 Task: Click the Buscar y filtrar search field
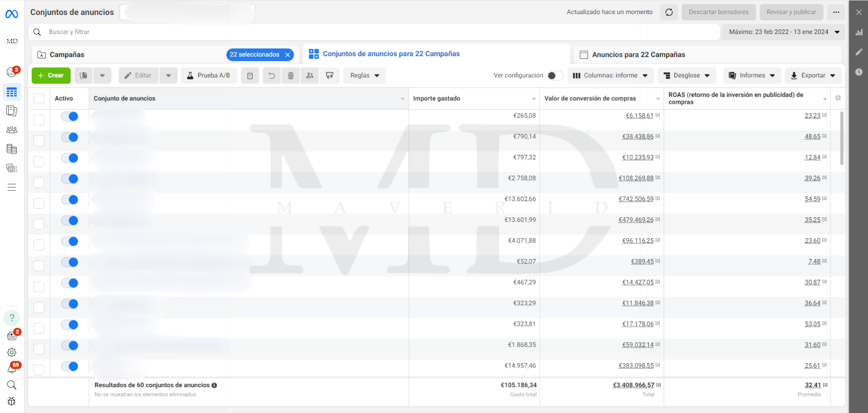362,32
